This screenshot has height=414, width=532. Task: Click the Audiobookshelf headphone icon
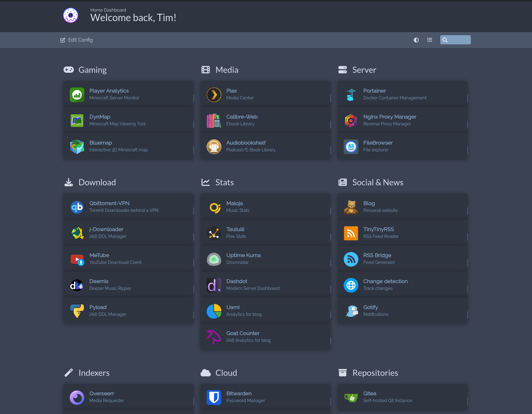coord(214,146)
